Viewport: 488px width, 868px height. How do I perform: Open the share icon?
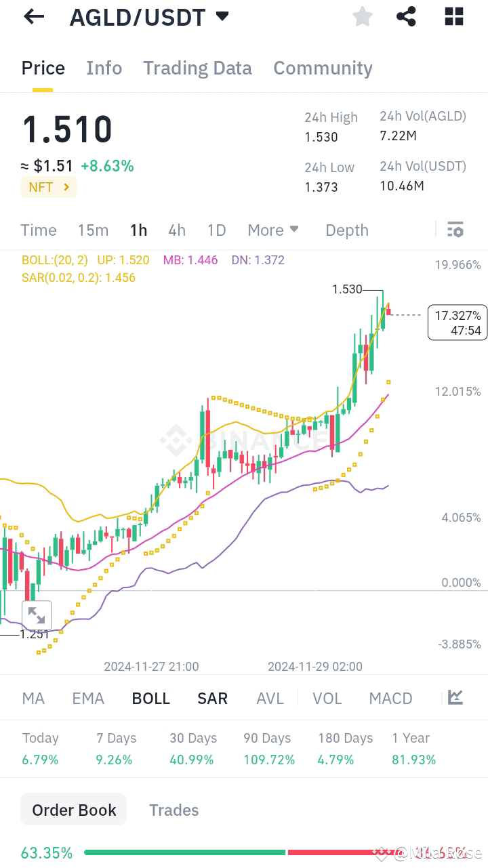pyautogui.click(x=406, y=16)
